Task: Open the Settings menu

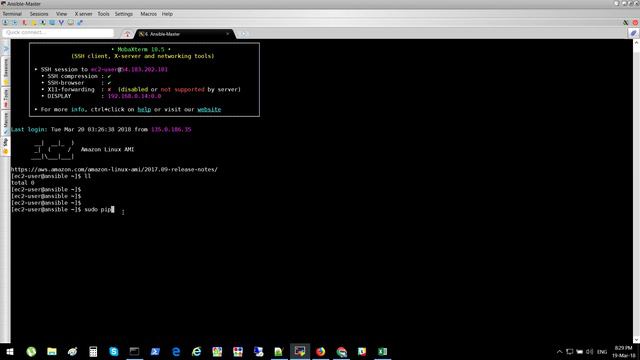Action: click(124, 14)
